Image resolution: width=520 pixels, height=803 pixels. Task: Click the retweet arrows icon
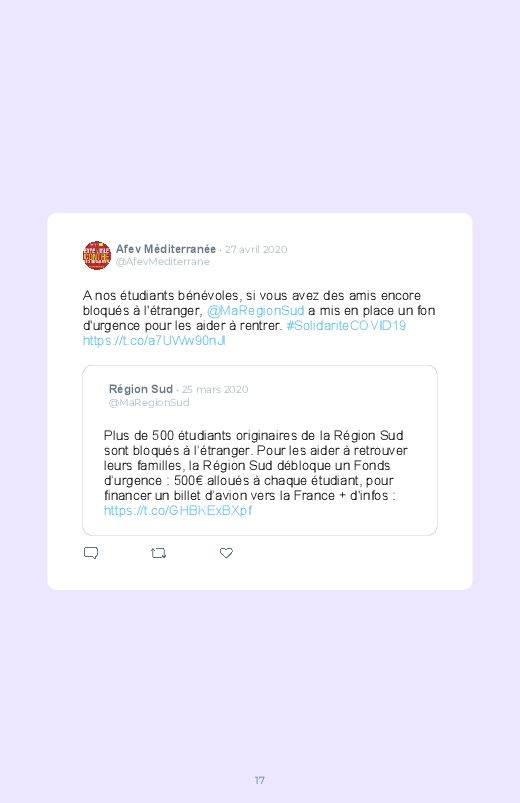158,553
